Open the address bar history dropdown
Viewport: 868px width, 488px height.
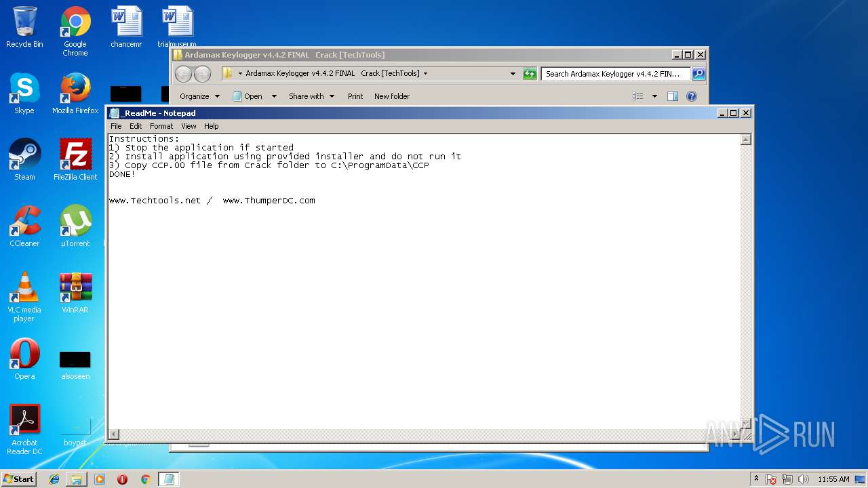pos(513,74)
